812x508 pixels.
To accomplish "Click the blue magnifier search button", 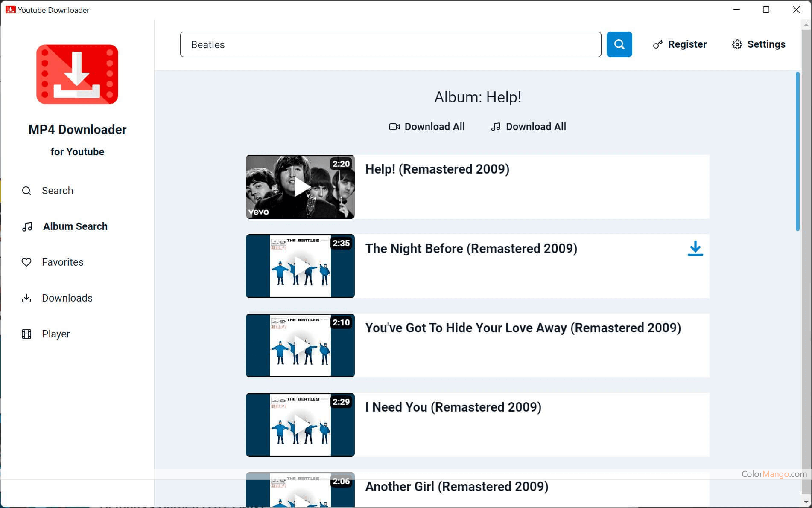I will point(619,44).
